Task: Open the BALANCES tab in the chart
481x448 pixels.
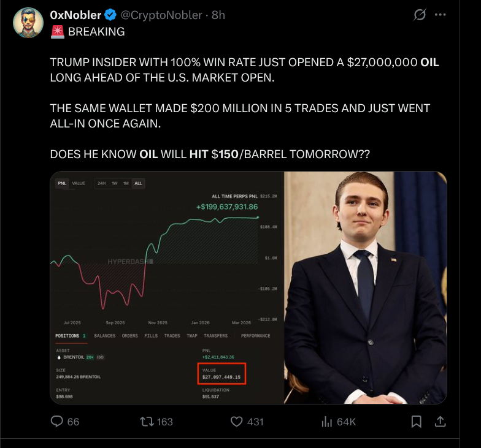Action: tap(105, 336)
